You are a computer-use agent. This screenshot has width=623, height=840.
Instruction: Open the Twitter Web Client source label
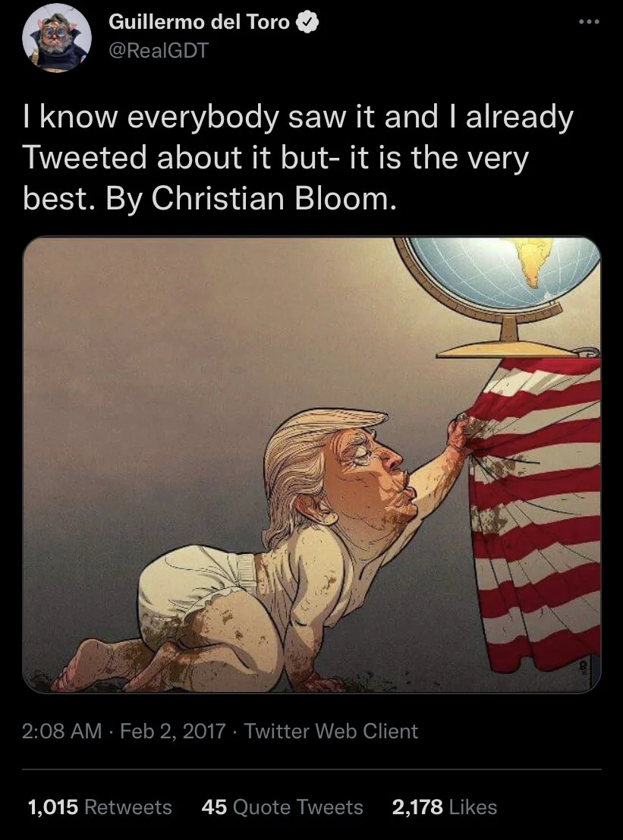pos(331,731)
